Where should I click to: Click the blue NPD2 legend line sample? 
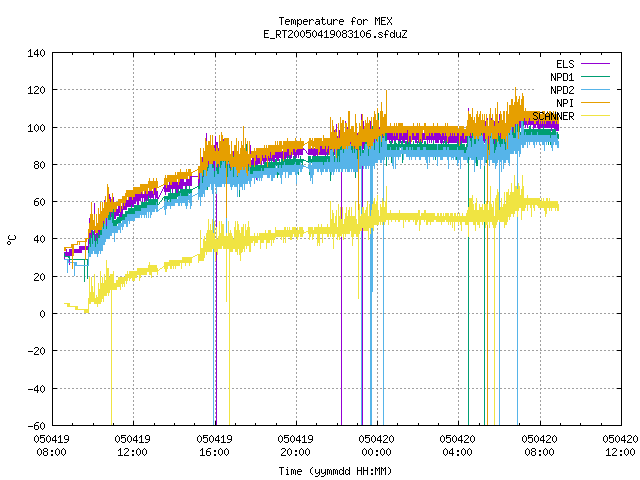tap(595, 90)
